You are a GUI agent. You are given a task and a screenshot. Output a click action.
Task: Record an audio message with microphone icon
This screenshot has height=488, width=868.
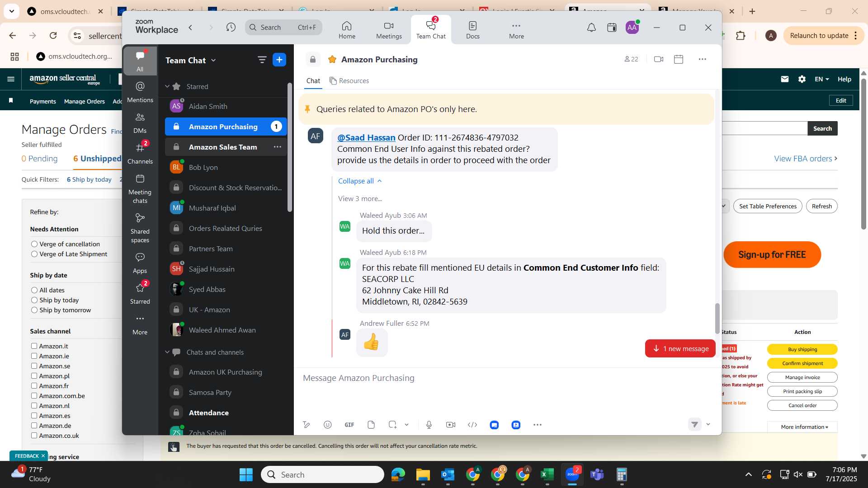[x=429, y=425]
